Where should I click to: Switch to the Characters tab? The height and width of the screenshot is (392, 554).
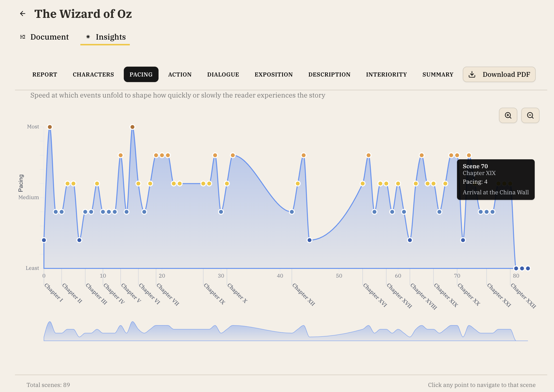click(x=93, y=74)
